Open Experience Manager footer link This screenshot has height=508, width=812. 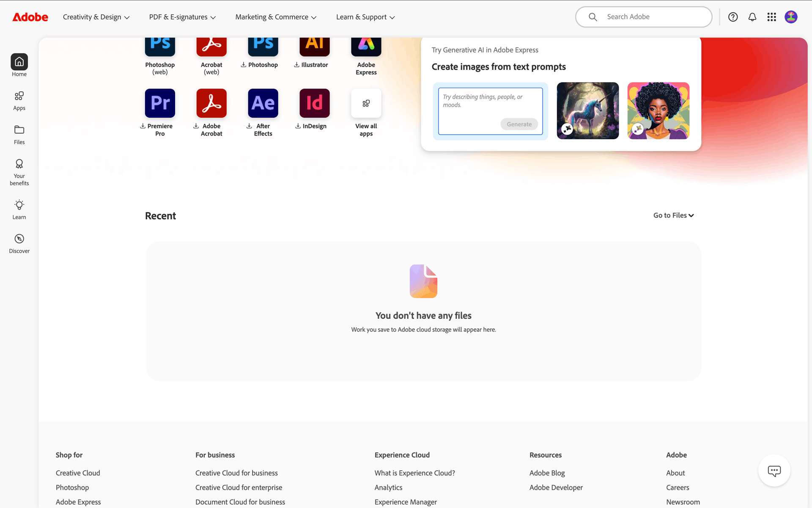pyautogui.click(x=406, y=502)
